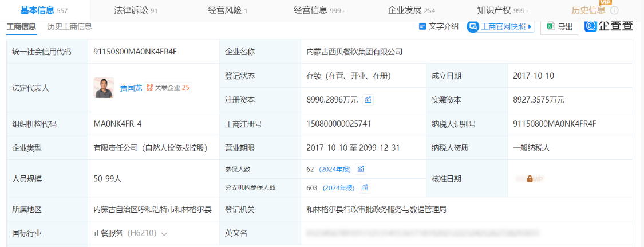644x247 pixels.
Task: Click the 导出 export button
Action: 560,27
